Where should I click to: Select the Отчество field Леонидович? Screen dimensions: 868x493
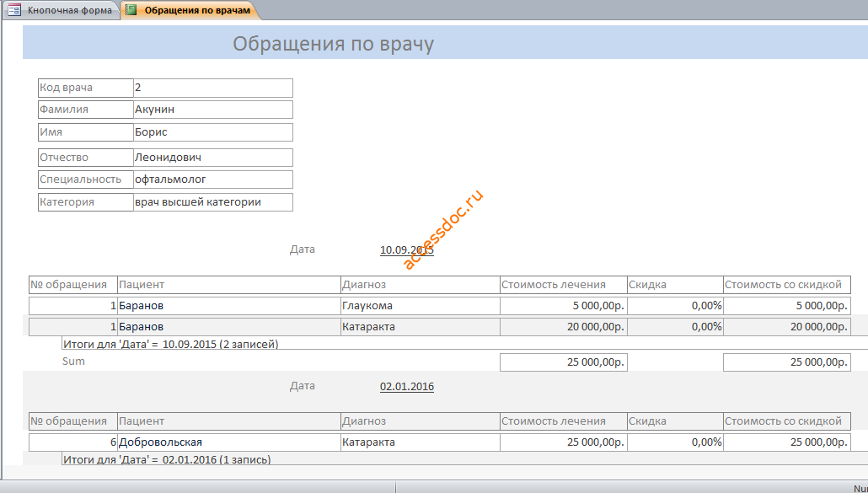tap(213, 157)
